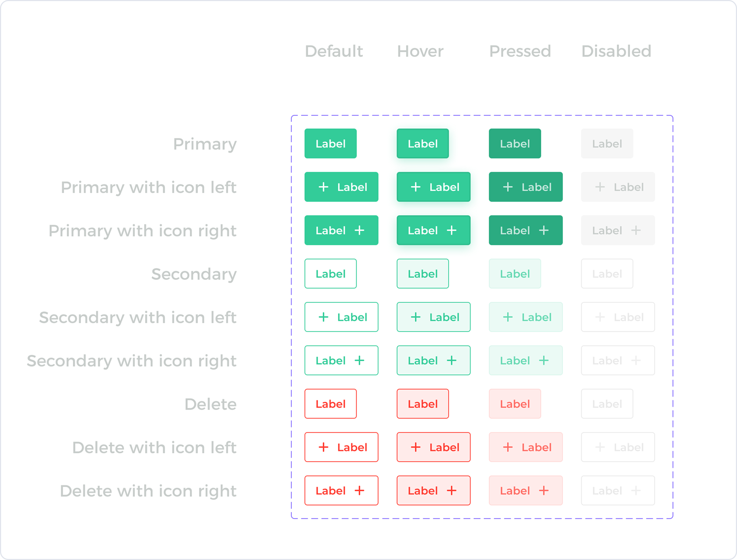Viewport: 737px width, 560px height.
Task: Click plus icon in hover Primary icon-right button
Action: pos(452,230)
